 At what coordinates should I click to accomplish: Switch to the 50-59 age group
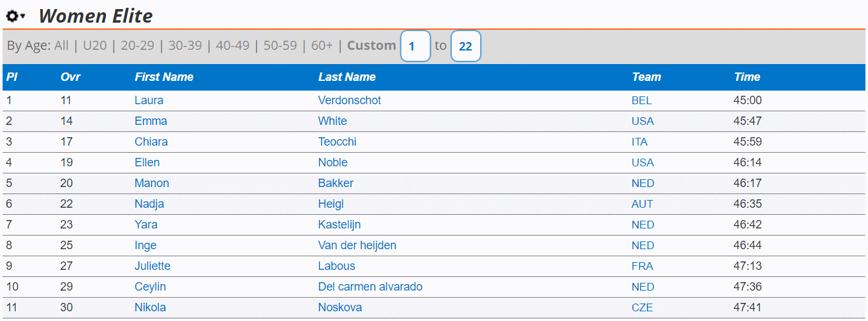pos(281,46)
